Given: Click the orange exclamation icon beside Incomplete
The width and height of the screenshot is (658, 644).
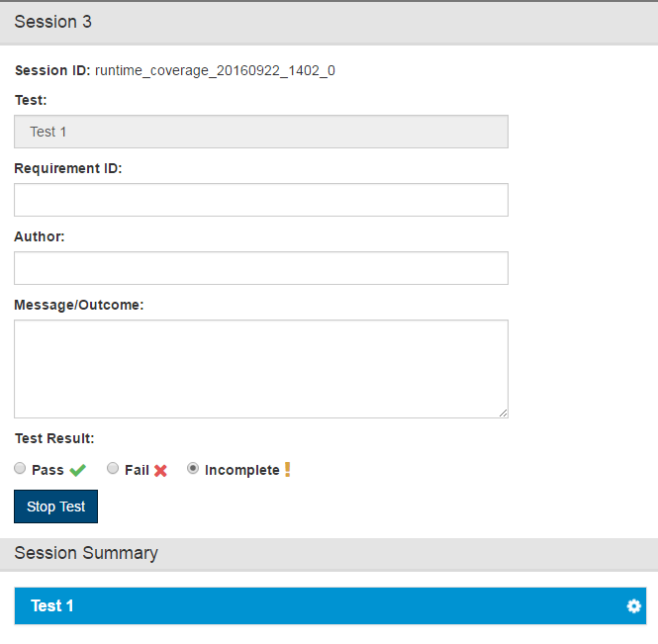Looking at the screenshot, I should 288,470.
